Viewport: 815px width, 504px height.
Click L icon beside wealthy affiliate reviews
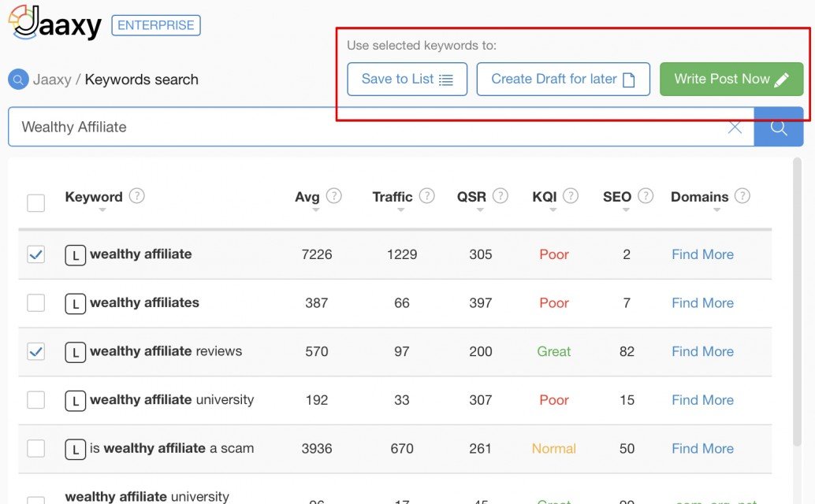(x=76, y=353)
